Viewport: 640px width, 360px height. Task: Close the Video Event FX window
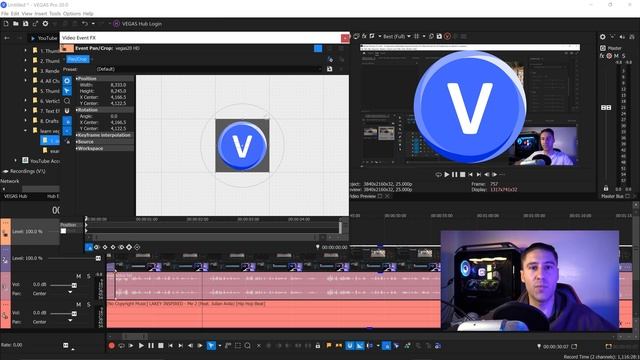(345, 38)
